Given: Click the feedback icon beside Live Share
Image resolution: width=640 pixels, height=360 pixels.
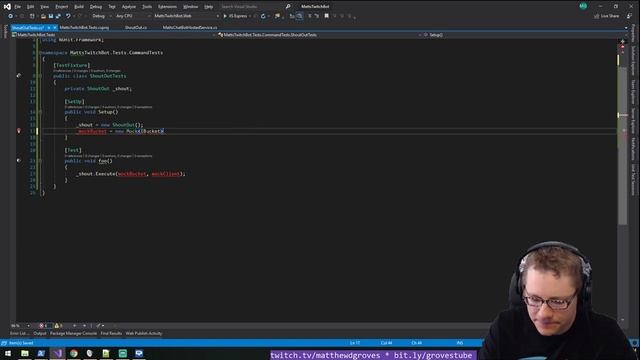Looking at the screenshot, I should pos(629,16).
